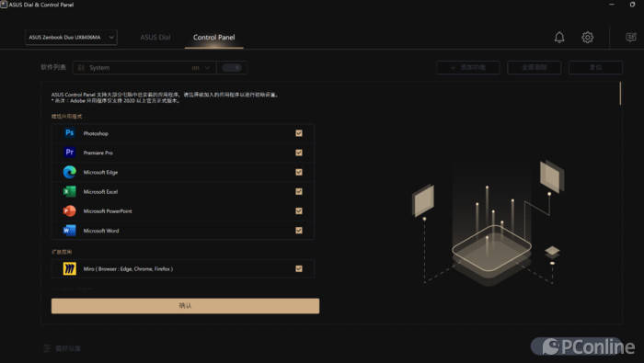Screen dimensions: 644x363
Task: Select the "Photoshop" label
Action: 96,133
